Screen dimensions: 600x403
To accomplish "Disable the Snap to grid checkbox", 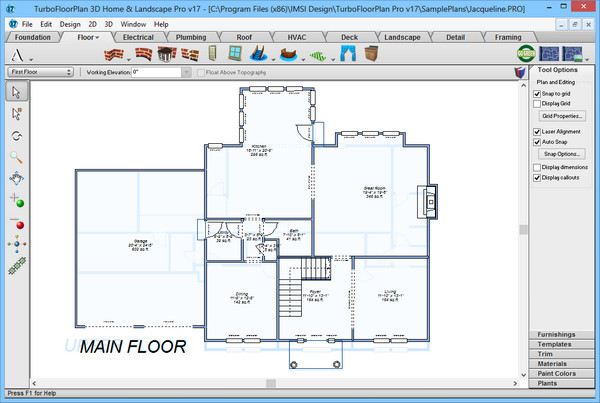I will [x=538, y=93].
